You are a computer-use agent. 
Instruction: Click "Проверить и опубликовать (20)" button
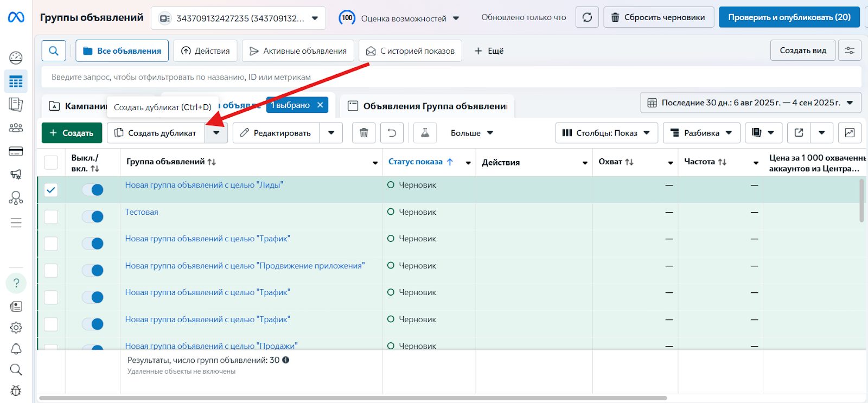point(789,17)
